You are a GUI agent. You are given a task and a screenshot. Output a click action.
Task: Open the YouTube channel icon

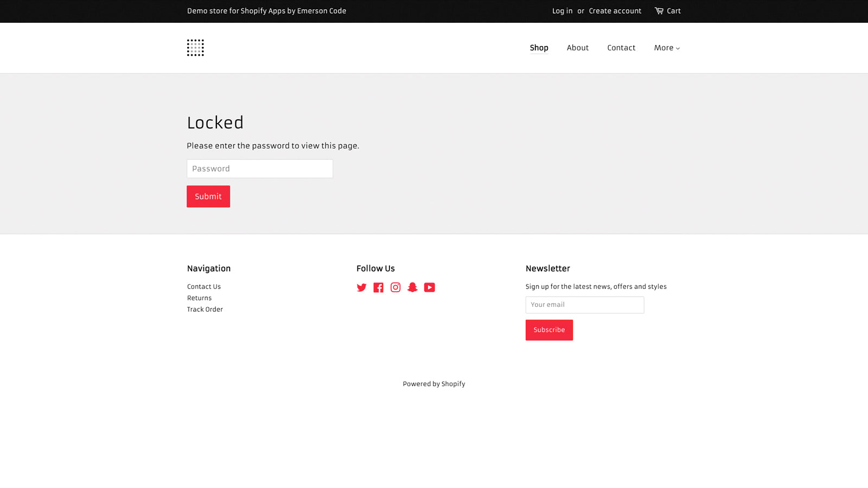[x=429, y=287]
